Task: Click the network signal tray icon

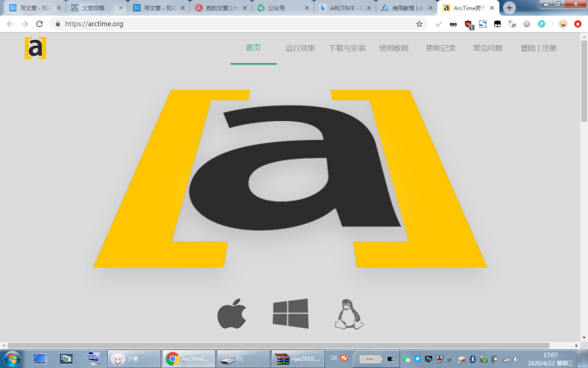Action: click(x=506, y=359)
